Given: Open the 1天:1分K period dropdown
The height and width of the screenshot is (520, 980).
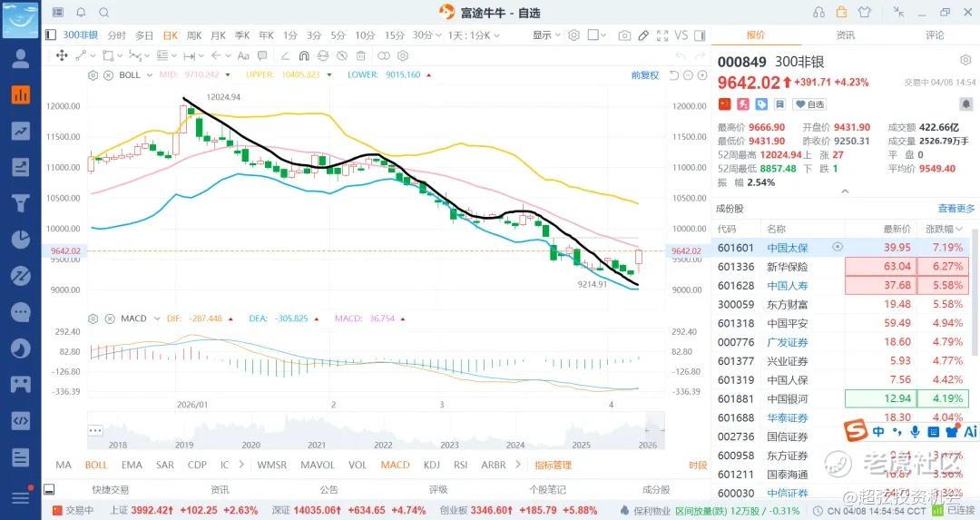Looking at the screenshot, I should (x=473, y=35).
